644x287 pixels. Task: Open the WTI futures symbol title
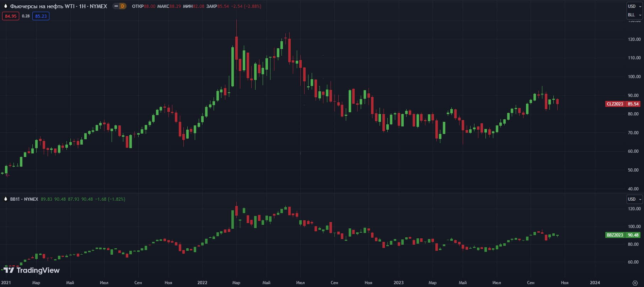pos(59,6)
